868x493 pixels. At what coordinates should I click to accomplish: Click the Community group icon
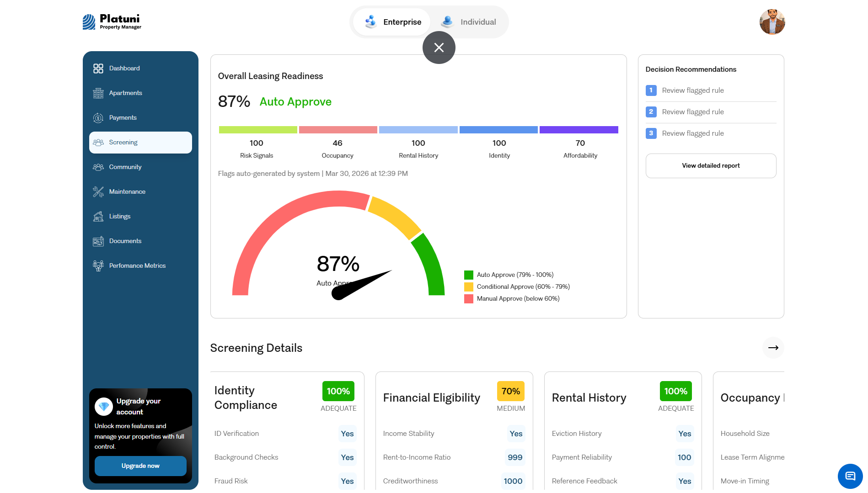98,167
